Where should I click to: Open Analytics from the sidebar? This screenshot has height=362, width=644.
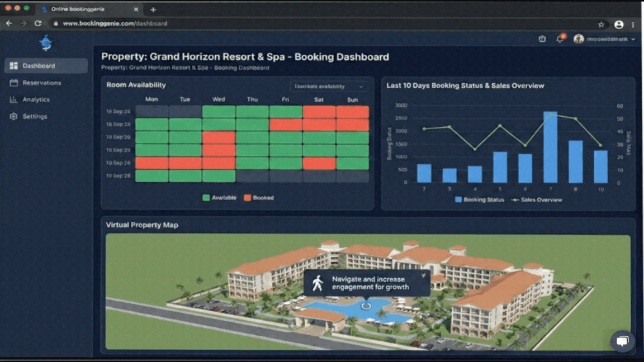click(x=36, y=99)
